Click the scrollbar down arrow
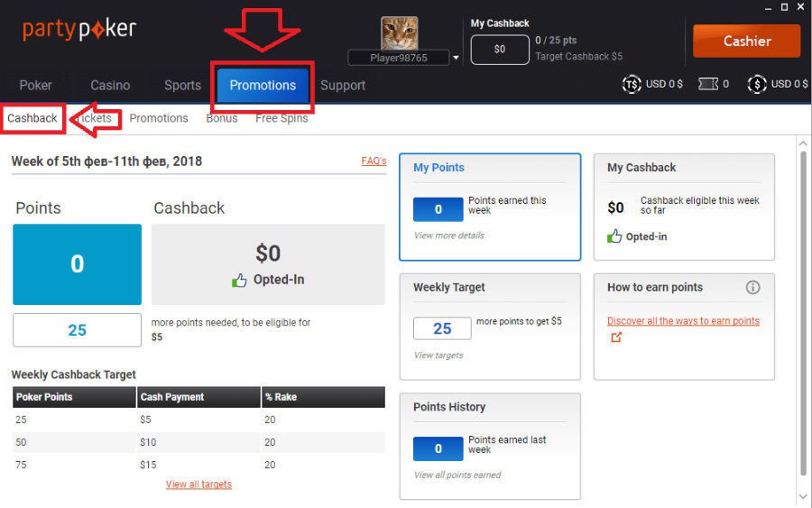The width and height of the screenshot is (812, 508). [x=803, y=497]
